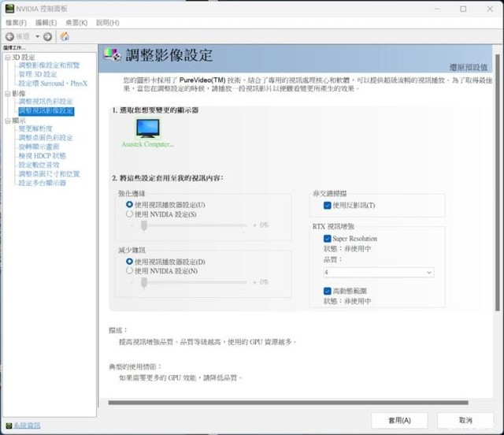Click the Forward arrow navigation icon
Image resolution: width=504 pixels, height=435 pixels.
[47, 36]
